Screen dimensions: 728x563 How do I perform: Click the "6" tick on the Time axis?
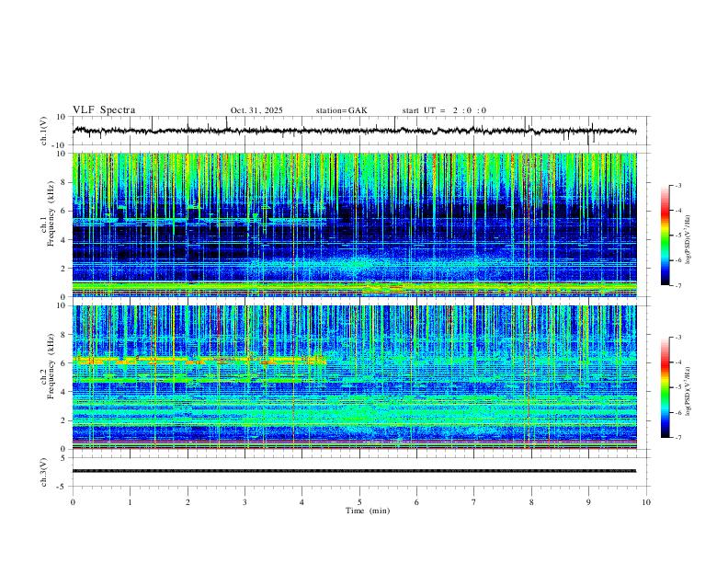(416, 502)
